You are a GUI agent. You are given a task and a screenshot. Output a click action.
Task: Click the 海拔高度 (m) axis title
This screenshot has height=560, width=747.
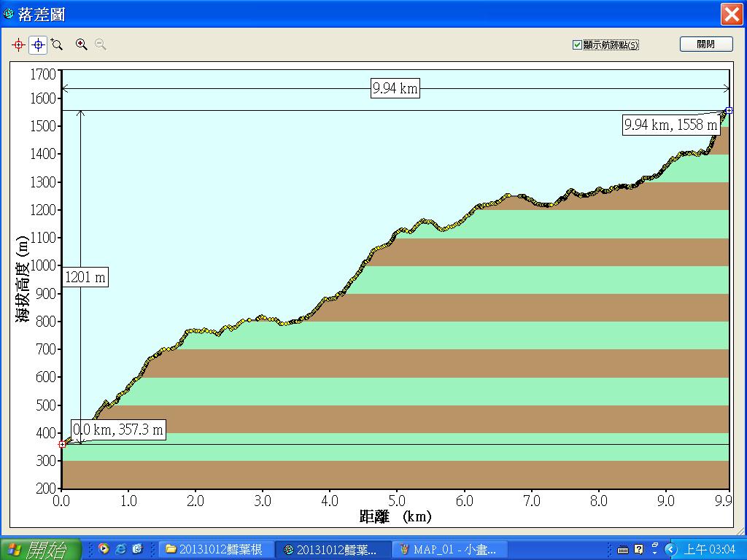(23, 279)
